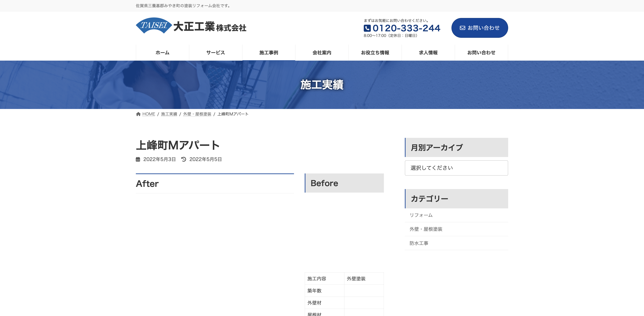Click the phone icon beside 0120-333-244
This screenshot has width=644, height=316.
pos(367,28)
